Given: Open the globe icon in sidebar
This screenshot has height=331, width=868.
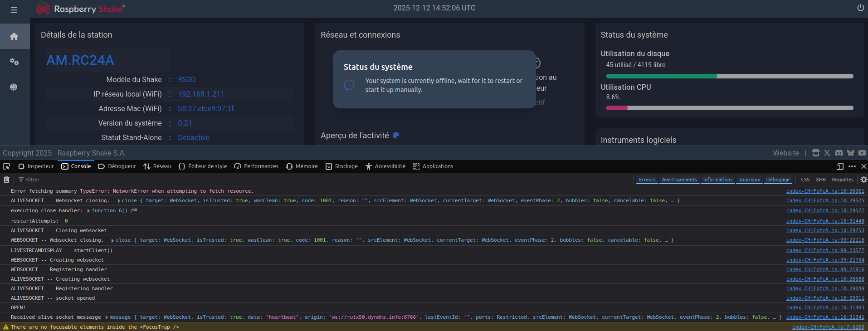Looking at the screenshot, I should pos(14,87).
